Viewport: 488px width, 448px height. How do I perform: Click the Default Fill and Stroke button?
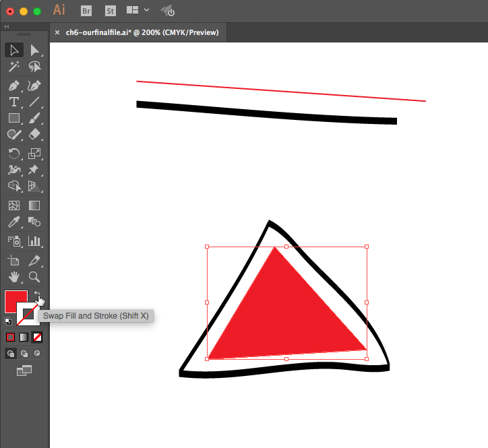pyautogui.click(x=8, y=322)
